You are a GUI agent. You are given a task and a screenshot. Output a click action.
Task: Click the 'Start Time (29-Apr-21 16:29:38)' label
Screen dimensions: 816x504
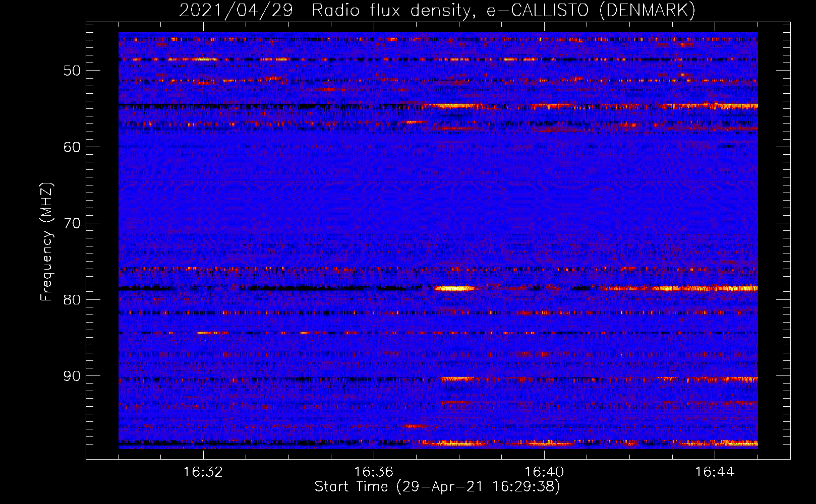437,487
